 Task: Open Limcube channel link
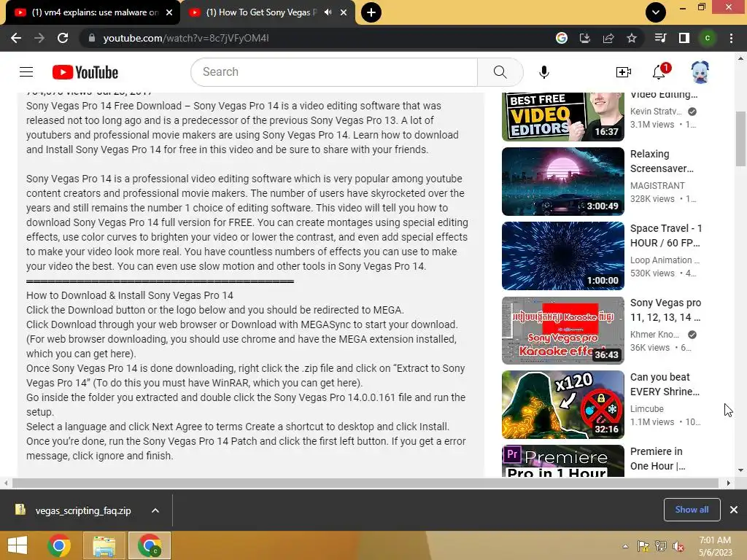click(x=646, y=408)
